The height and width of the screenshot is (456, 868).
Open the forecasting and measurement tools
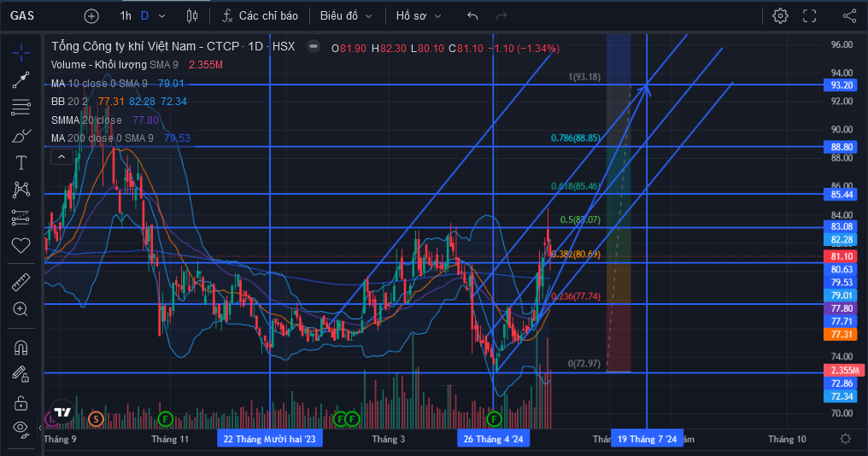tap(21, 218)
